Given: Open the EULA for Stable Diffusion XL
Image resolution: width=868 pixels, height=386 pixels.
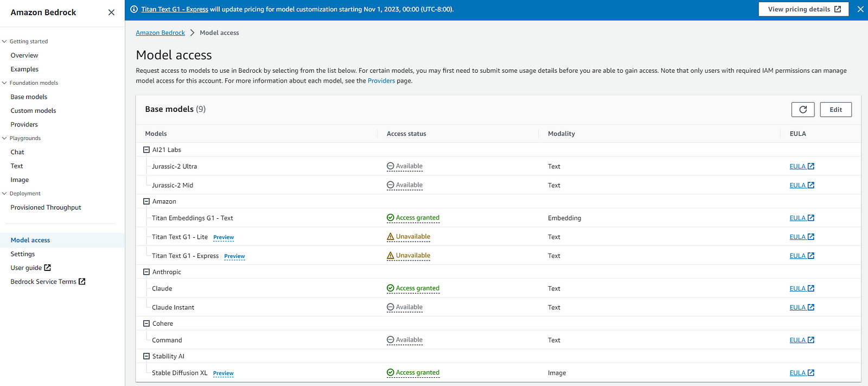Looking at the screenshot, I should pyautogui.click(x=802, y=373).
